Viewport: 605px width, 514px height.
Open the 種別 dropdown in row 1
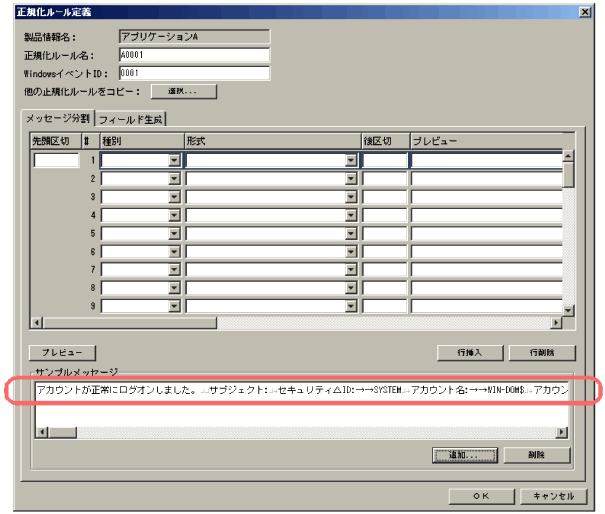(174, 160)
